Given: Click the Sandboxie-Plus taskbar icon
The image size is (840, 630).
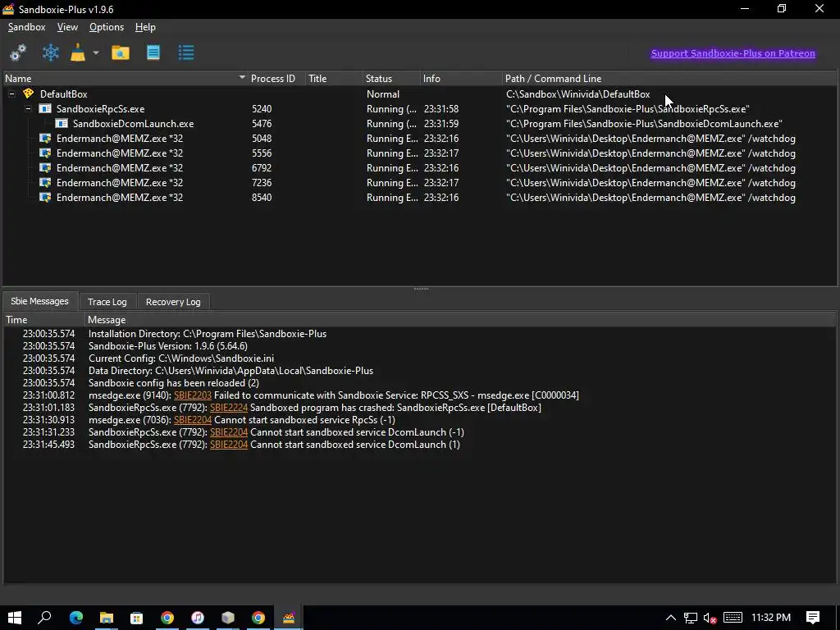Looking at the screenshot, I should pyautogui.click(x=289, y=618).
